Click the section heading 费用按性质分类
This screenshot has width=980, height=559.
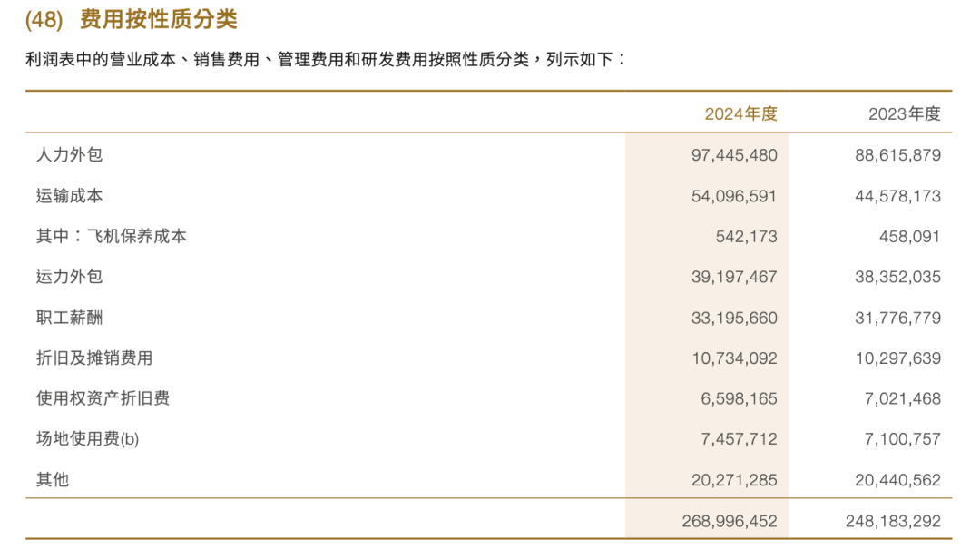point(159,18)
